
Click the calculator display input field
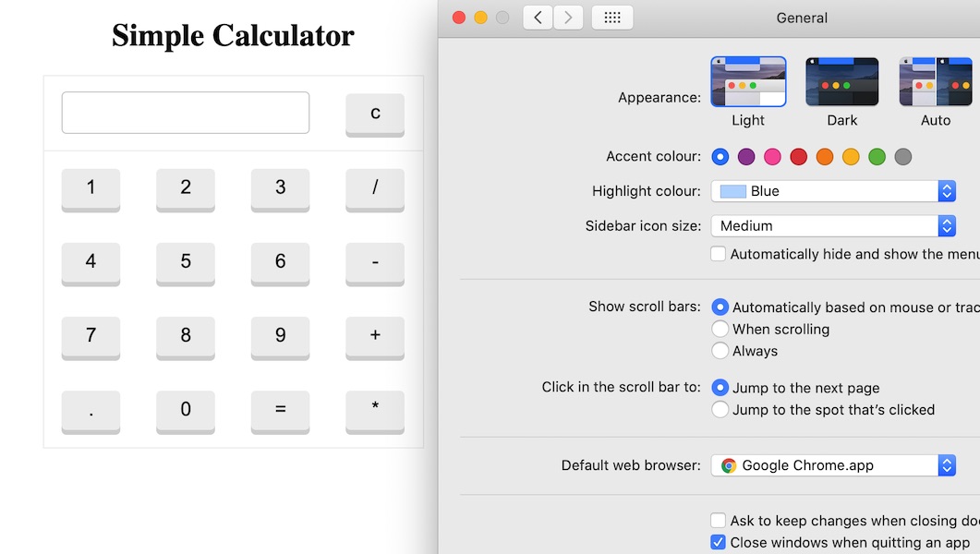[x=186, y=113]
